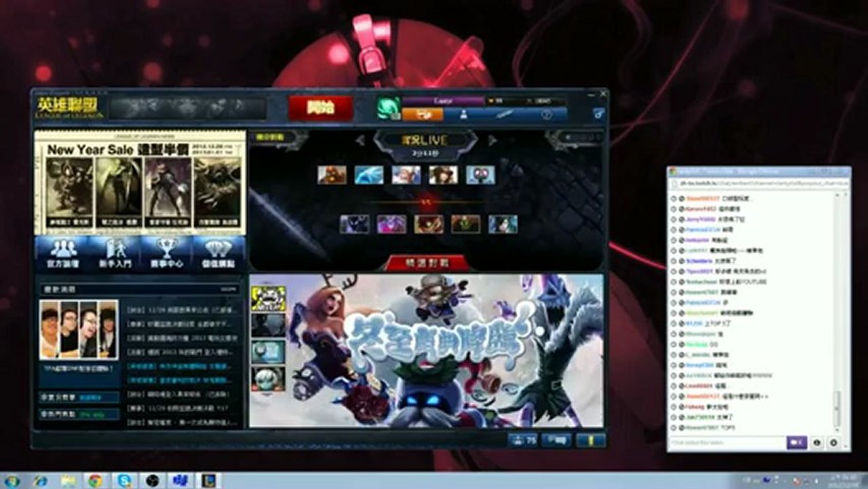Click purple Chat send button in chat window
Viewport: 868px width, 489px height.
click(x=797, y=443)
